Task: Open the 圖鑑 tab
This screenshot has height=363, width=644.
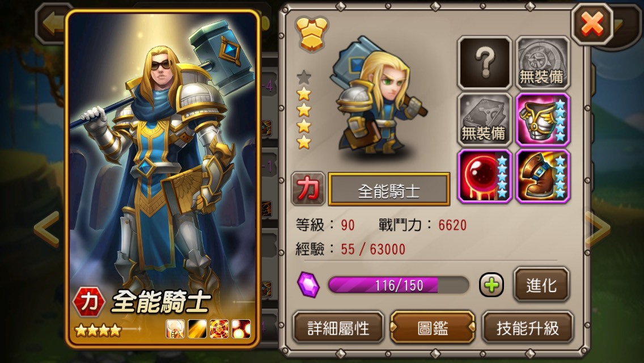Action: (x=432, y=328)
